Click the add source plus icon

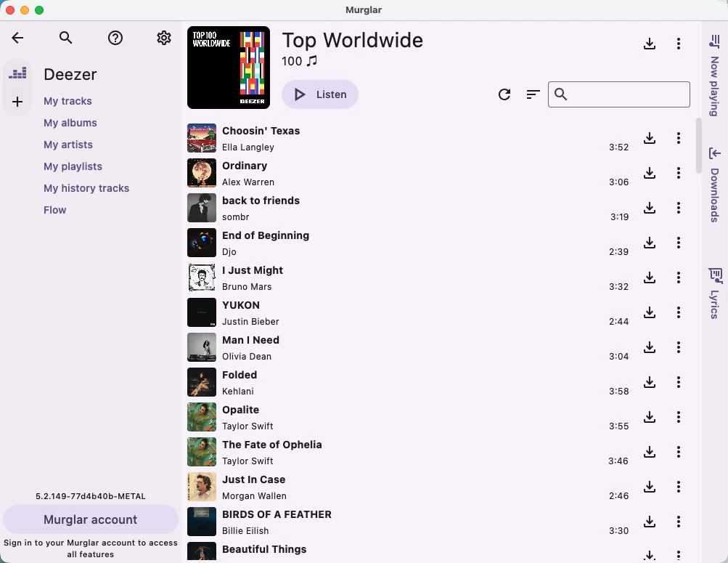pyautogui.click(x=17, y=102)
